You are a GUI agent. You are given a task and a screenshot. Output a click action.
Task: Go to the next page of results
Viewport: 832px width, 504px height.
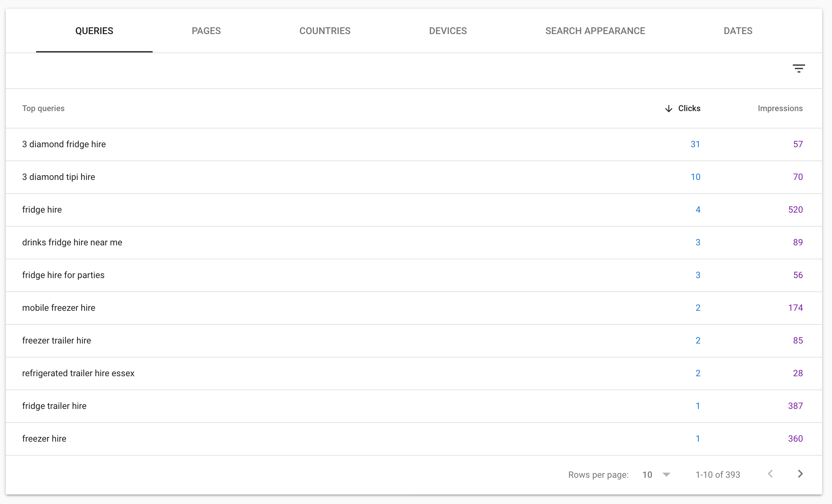pyautogui.click(x=800, y=474)
